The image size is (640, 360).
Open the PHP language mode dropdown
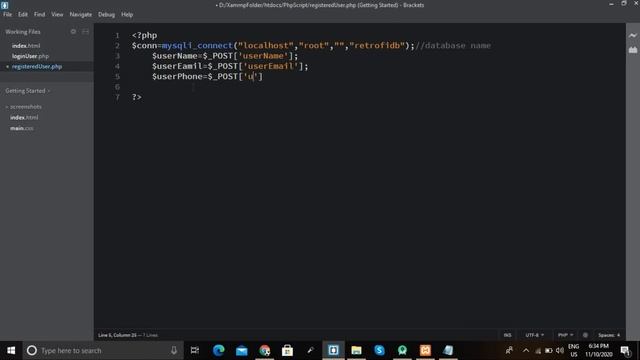point(565,335)
